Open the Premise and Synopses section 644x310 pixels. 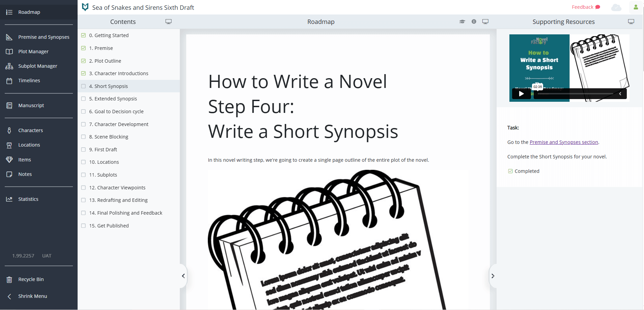point(44,37)
